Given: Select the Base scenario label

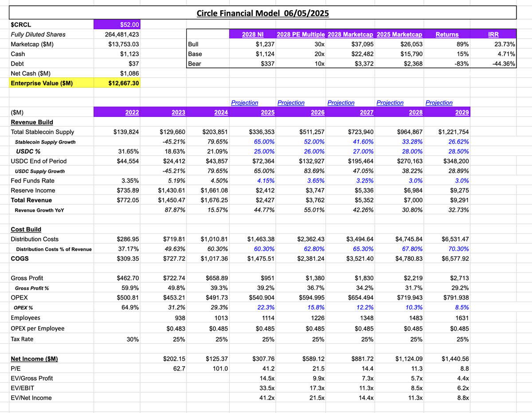Looking at the screenshot, I should (195, 54).
